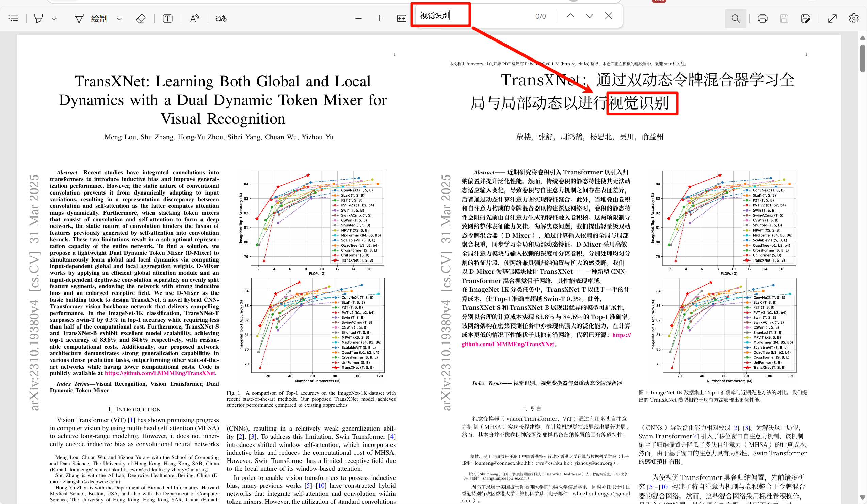This screenshot has height=504, width=867.
Task: Toggle the search magnifier button
Action: coord(735,18)
